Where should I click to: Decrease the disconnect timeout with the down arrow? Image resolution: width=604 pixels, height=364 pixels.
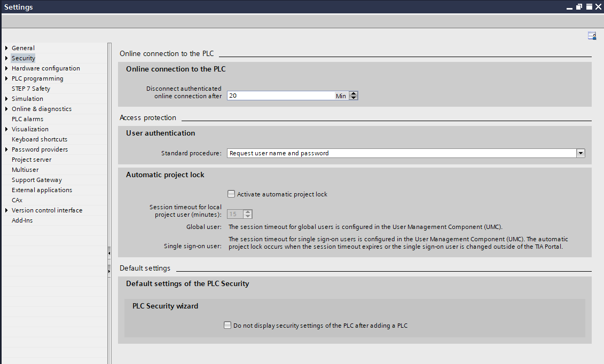point(354,98)
